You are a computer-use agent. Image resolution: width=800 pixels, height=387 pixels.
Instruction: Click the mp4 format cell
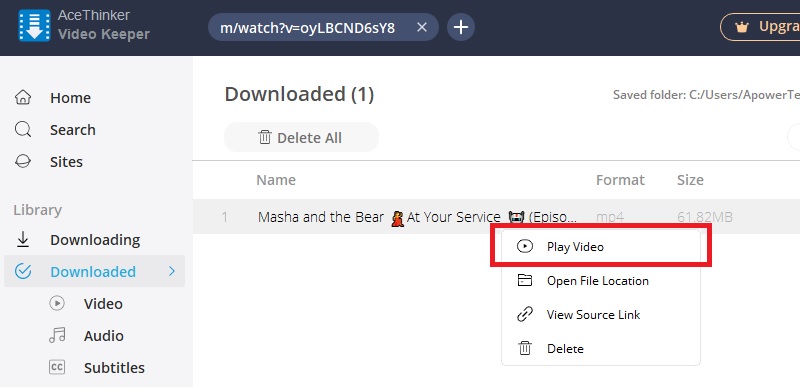coord(610,218)
